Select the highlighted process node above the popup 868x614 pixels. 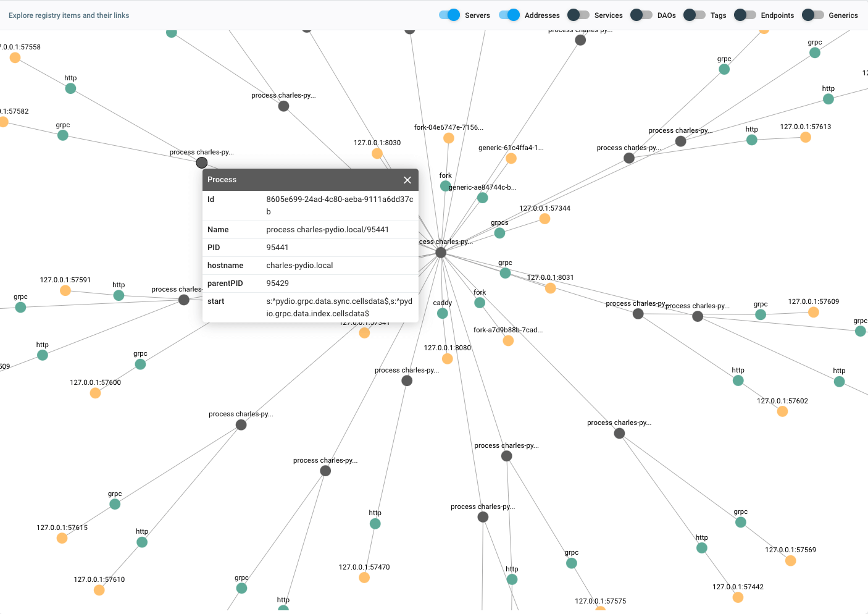pos(202,163)
